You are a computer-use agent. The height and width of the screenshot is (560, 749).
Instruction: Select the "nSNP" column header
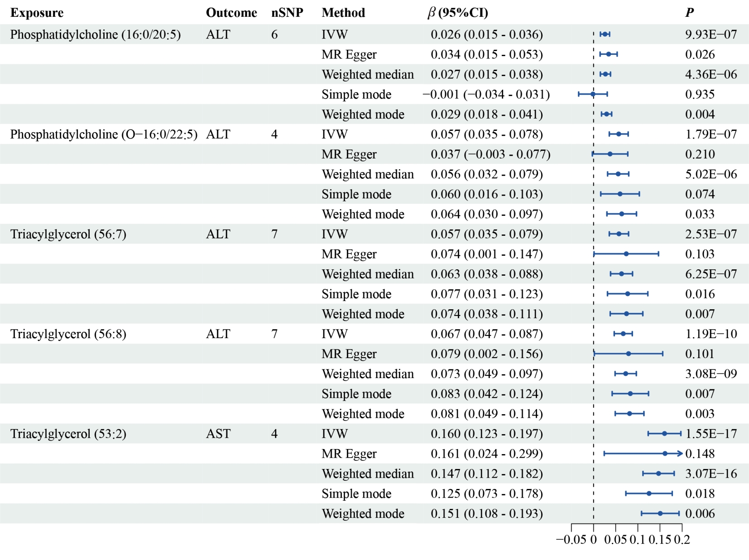pos(287,13)
